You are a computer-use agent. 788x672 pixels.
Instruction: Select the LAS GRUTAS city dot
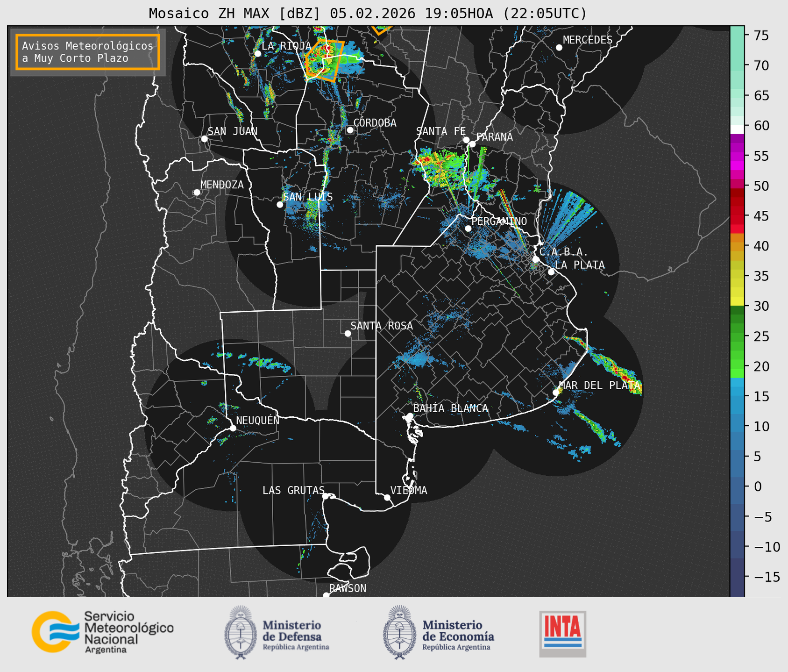[326, 496]
